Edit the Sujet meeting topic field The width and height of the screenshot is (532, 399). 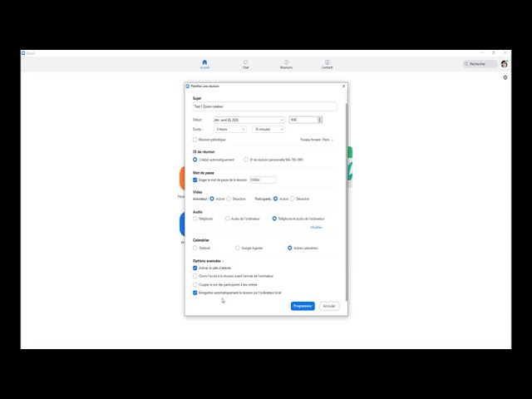(x=265, y=106)
